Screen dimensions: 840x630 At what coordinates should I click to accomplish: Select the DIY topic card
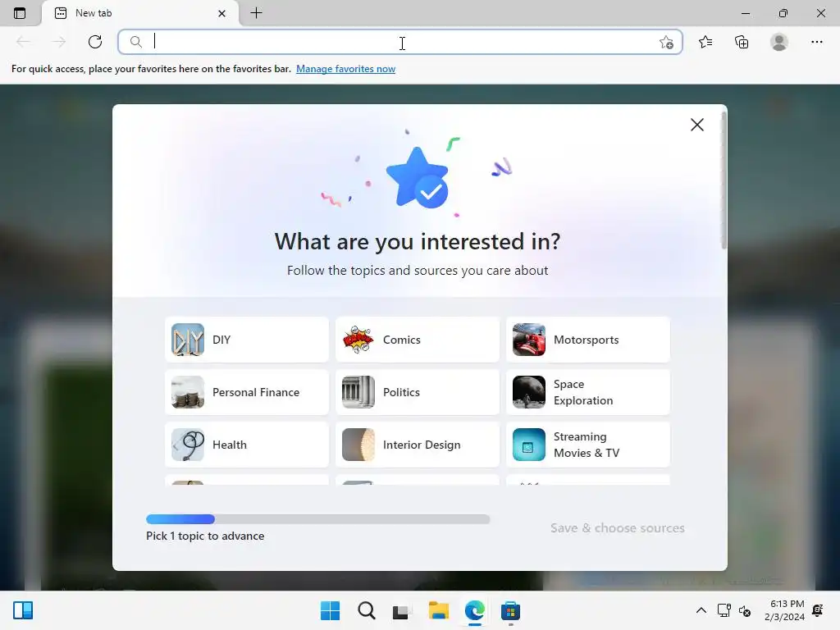coord(247,340)
